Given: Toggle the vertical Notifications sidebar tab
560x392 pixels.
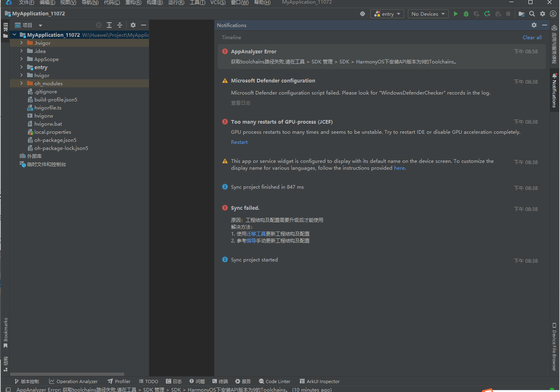Looking at the screenshot, I should (x=554, y=91).
